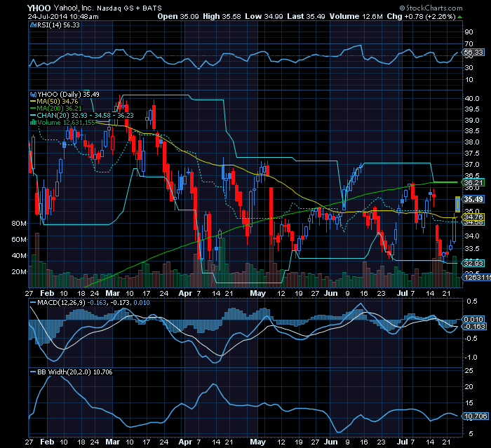The image size is (491, 448).
Task: Click the green up-arrow next to the Chg value
Action: [x=459, y=17]
